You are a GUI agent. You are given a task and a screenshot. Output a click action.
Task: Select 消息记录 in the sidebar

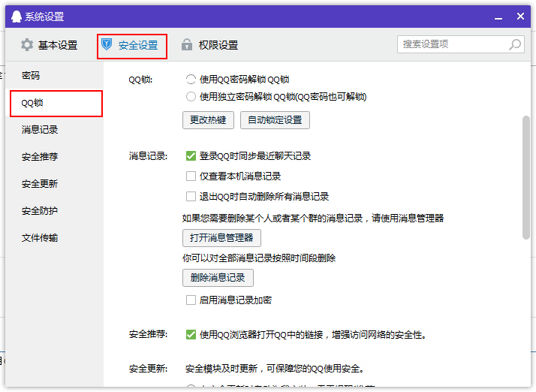pyautogui.click(x=55, y=130)
